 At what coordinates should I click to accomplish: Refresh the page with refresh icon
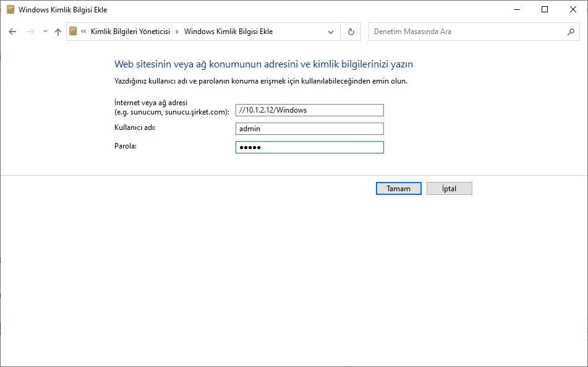pyautogui.click(x=351, y=32)
